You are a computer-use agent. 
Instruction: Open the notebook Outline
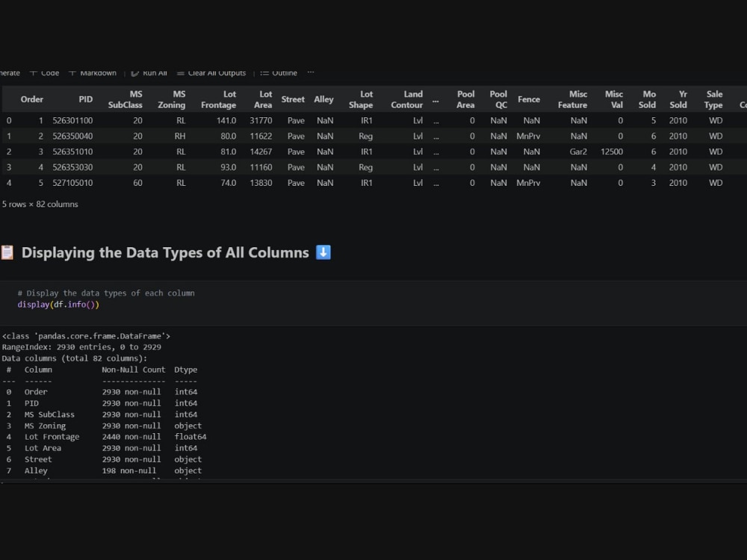coord(279,73)
